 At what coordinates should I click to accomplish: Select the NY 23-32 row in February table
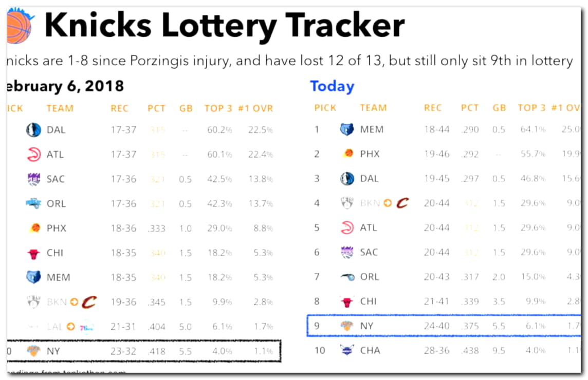pos(143,351)
